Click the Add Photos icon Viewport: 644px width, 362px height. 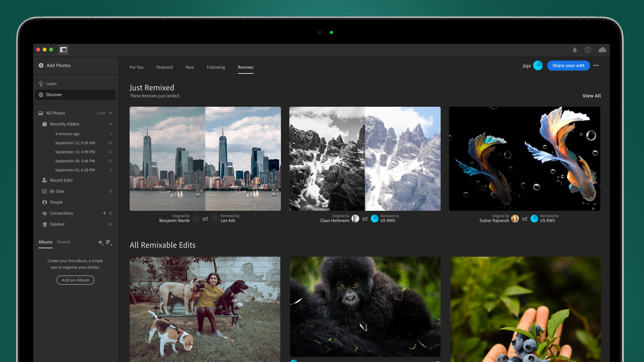(41, 65)
